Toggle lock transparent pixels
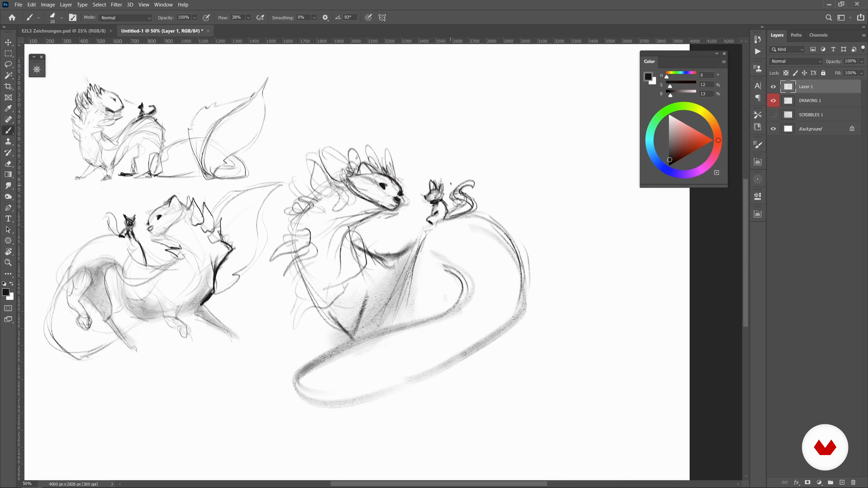The width and height of the screenshot is (868, 488). pos(786,73)
